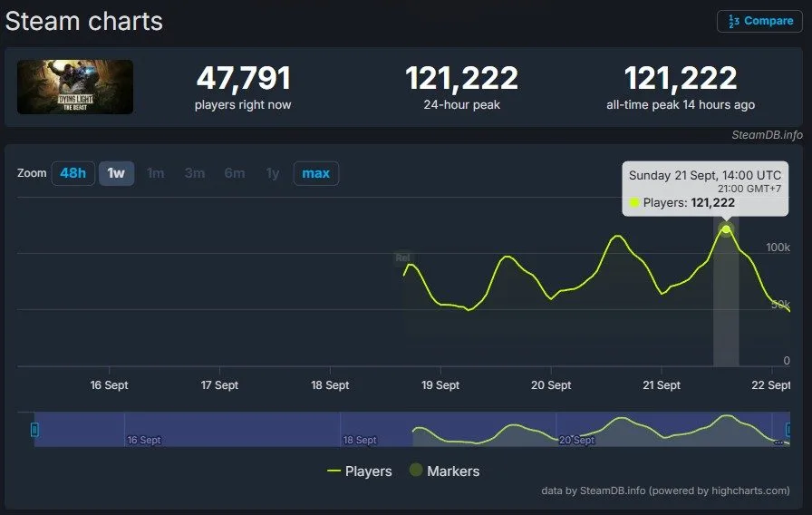The image size is (812, 515).
Task: Click the navigator mini-chart near 18 Sept
Action: tap(359, 429)
